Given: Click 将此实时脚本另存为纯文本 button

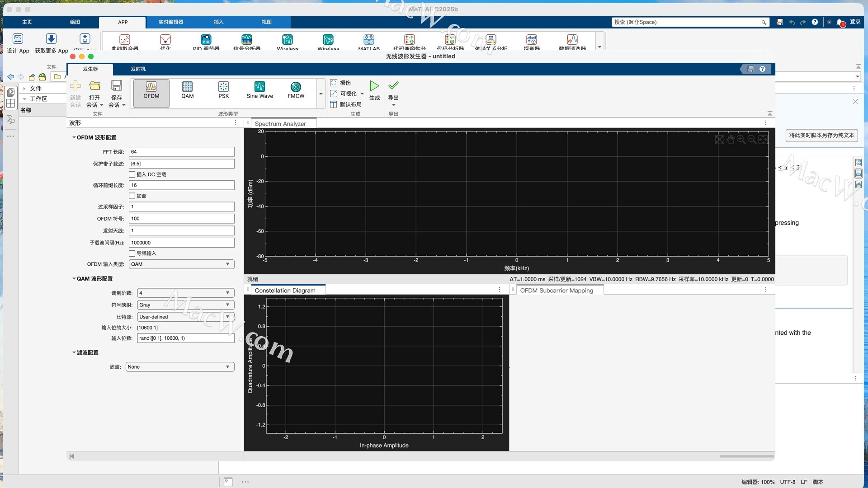Looking at the screenshot, I should click(821, 135).
